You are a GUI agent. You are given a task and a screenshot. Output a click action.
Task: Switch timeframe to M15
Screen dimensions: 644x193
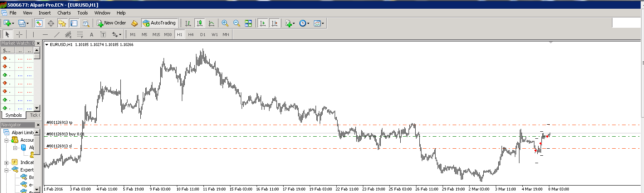[x=156, y=34]
